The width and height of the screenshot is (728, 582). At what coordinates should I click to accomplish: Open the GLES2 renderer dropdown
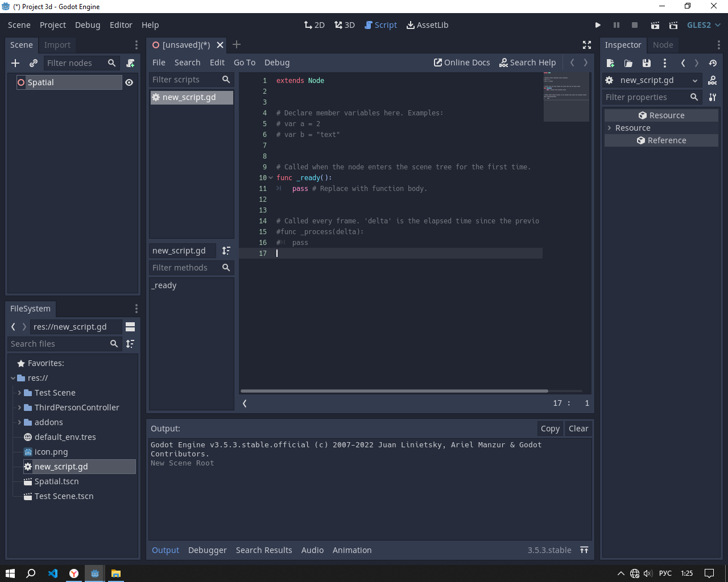point(704,25)
